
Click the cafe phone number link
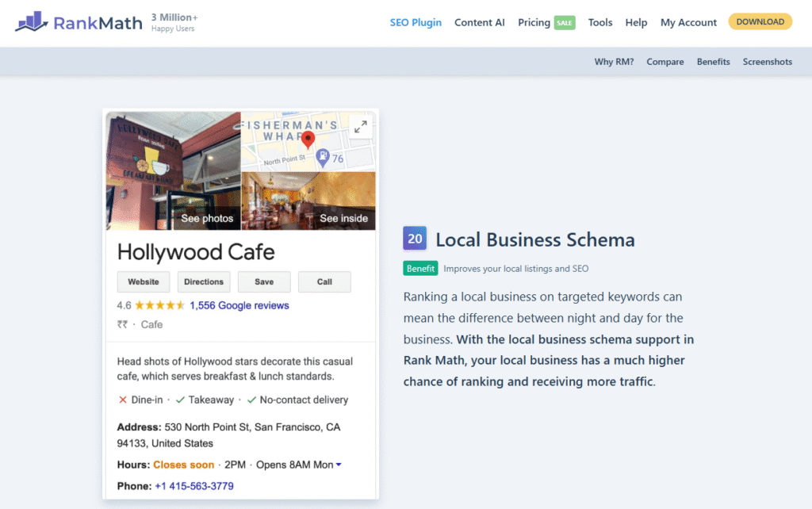coord(193,486)
